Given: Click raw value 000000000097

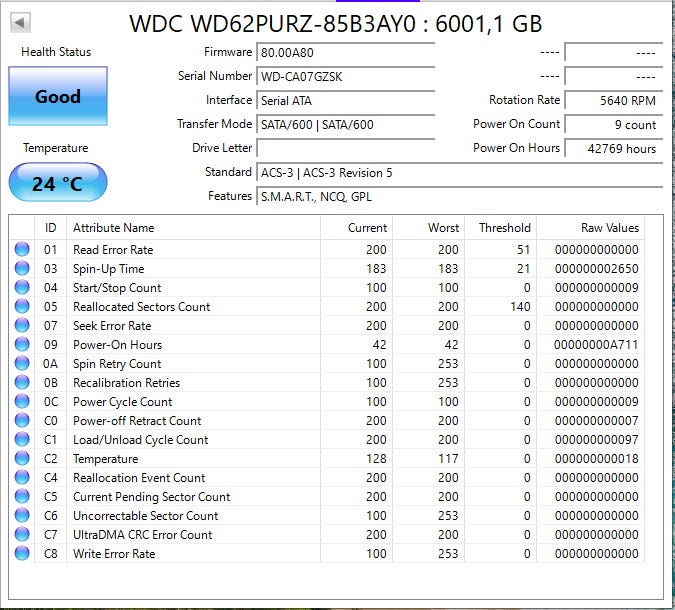Looking at the screenshot, I should click(x=596, y=440).
